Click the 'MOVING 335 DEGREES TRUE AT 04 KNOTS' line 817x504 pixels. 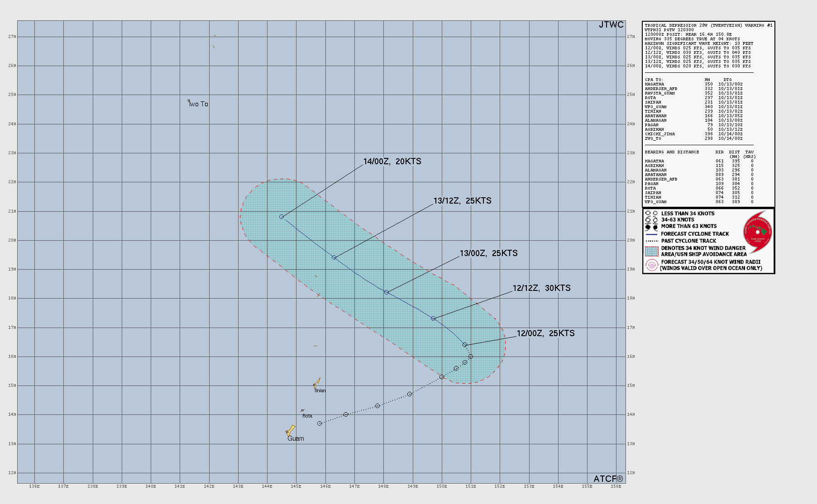pyautogui.click(x=692, y=39)
